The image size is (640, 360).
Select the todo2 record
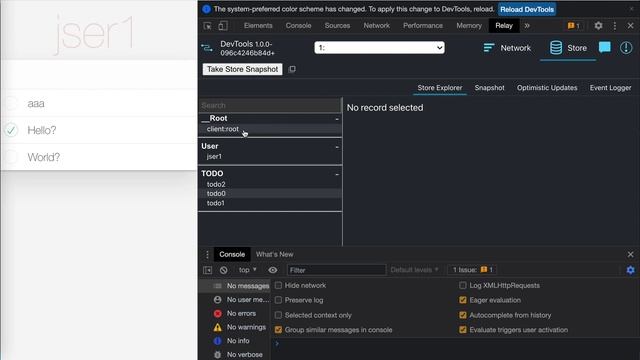click(x=270, y=184)
